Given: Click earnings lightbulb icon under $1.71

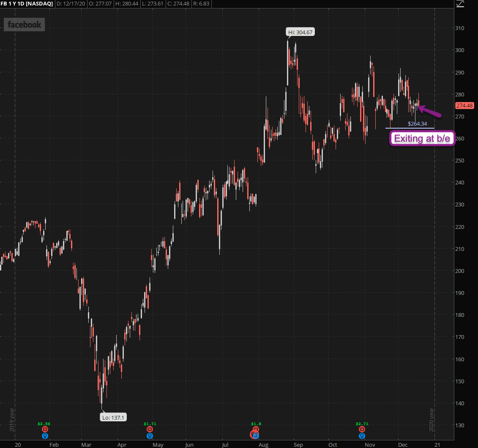Looking at the screenshot, I should [150, 436].
